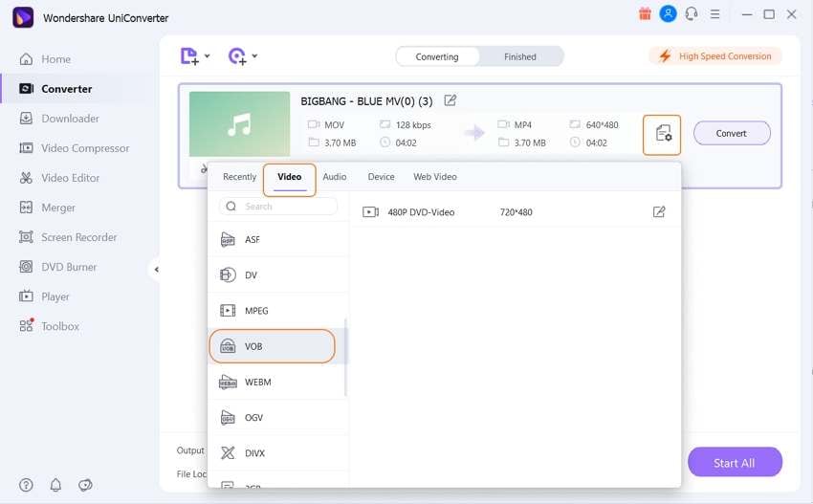Open the user account icon
The height and width of the screenshot is (504, 813).
[668, 14]
